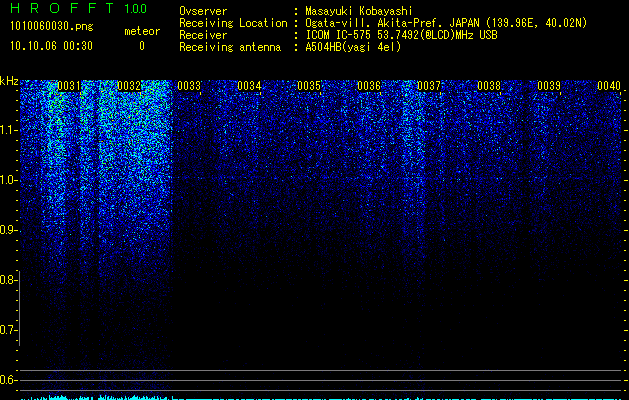The height and width of the screenshot is (400, 629).
Task: Select the 0038 time marker
Action: pos(489,86)
